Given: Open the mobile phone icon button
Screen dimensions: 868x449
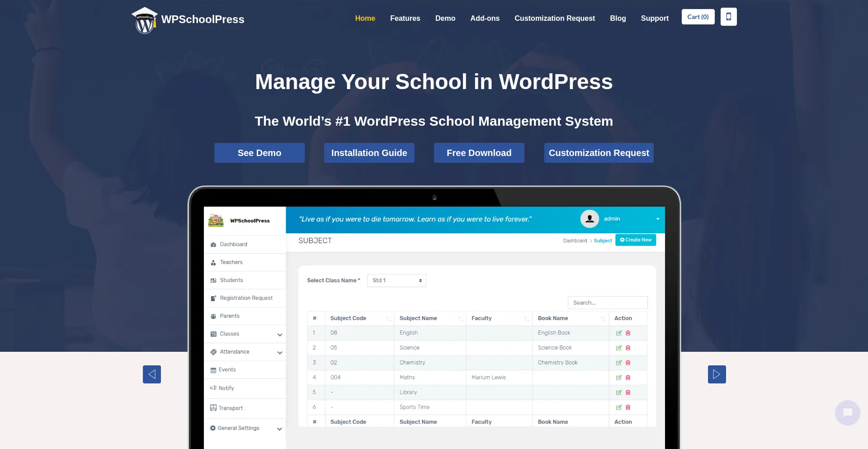Looking at the screenshot, I should tap(728, 17).
